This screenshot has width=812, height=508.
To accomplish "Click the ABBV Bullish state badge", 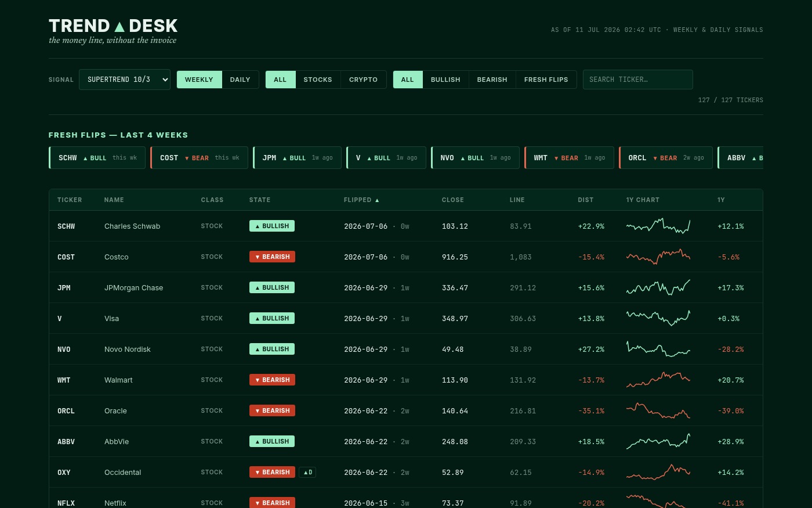I will tap(272, 441).
